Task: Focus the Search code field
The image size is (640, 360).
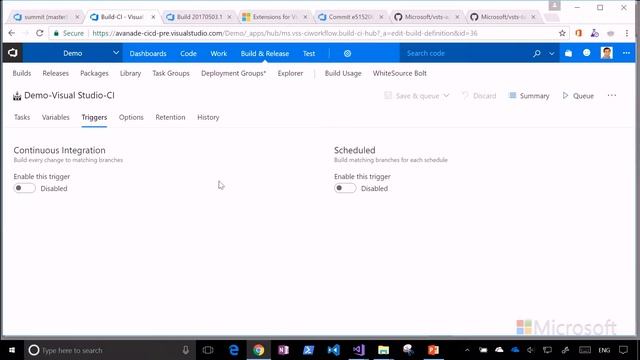Action: [x=465, y=53]
